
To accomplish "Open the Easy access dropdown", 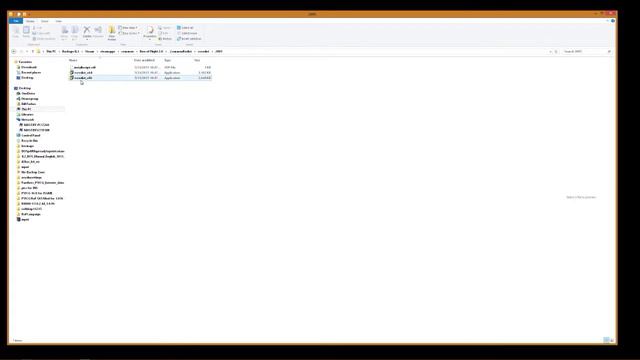I will click(129, 33).
